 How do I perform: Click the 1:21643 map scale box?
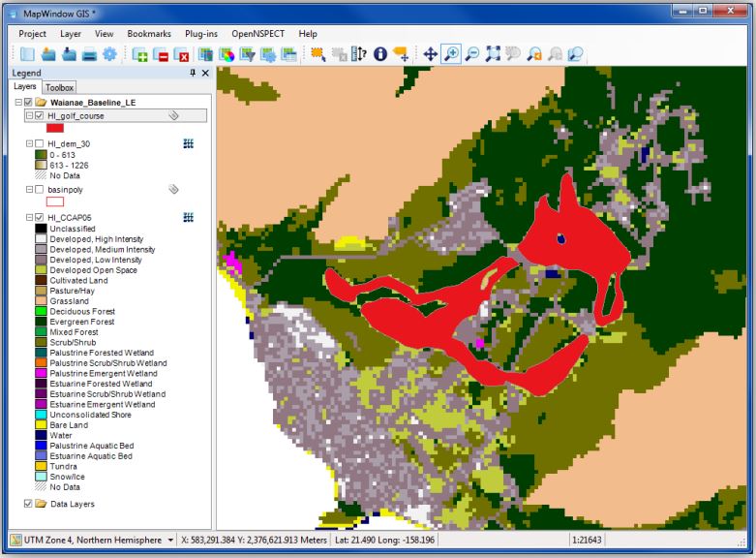tap(587, 541)
